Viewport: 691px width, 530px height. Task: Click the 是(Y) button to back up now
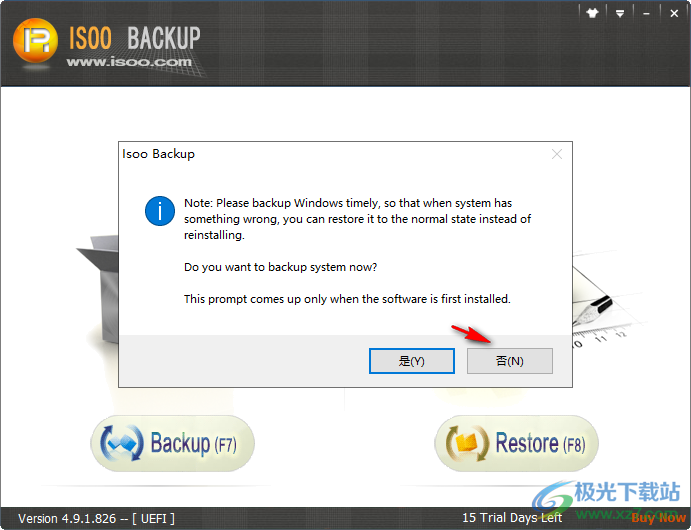pyautogui.click(x=412, y=361)
